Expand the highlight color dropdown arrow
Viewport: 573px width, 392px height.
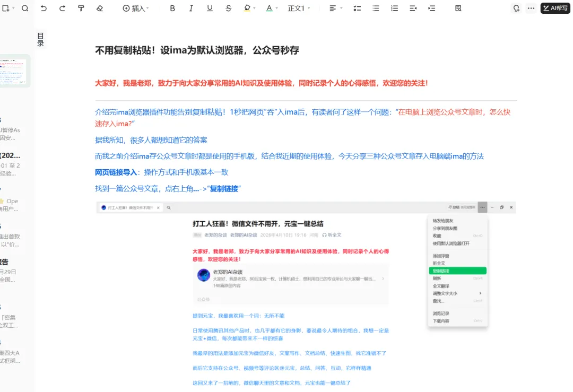pos(254,8)
